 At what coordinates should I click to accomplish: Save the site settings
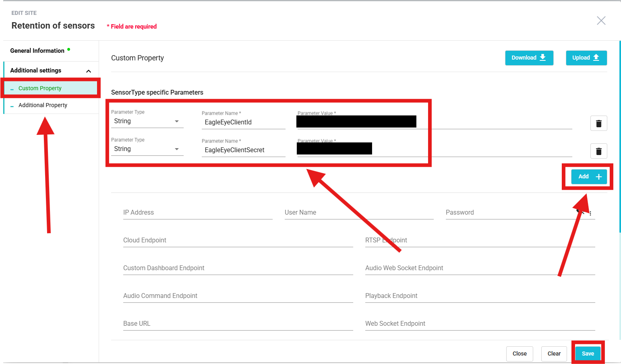pos(588,354)
